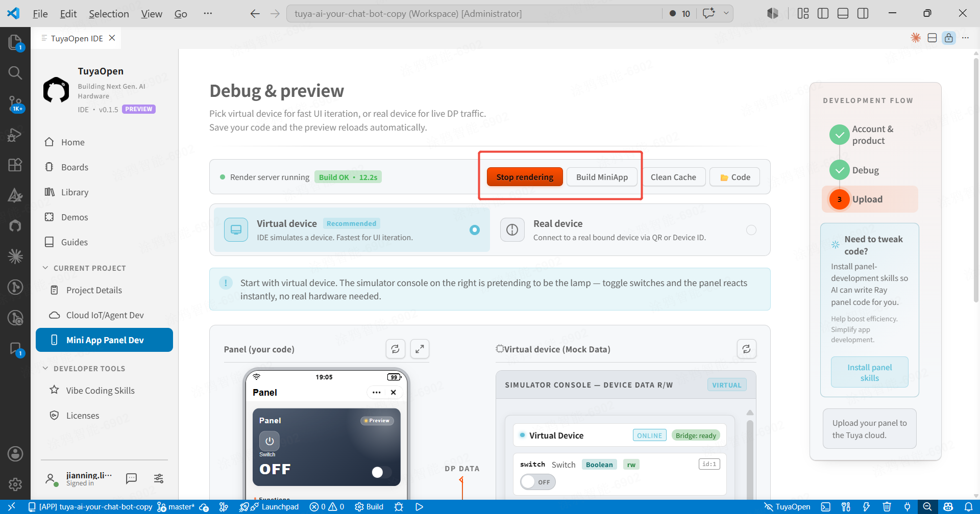
Task: Open the Edit menu
Action: 68,13
